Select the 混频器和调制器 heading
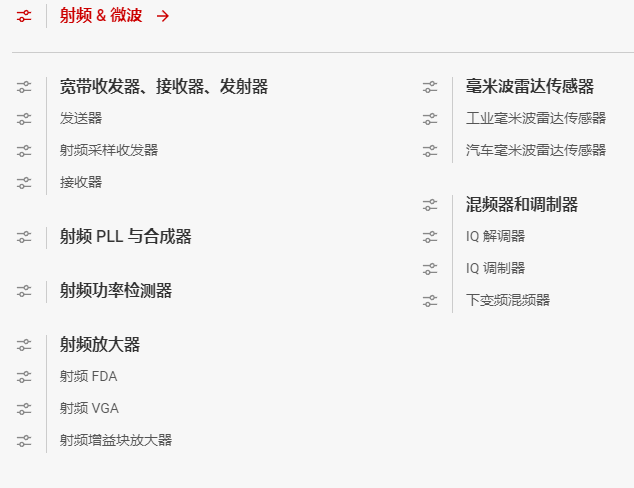Image resolution: width=634 pixels, height=488 pixels. click(x=521, y=205)
